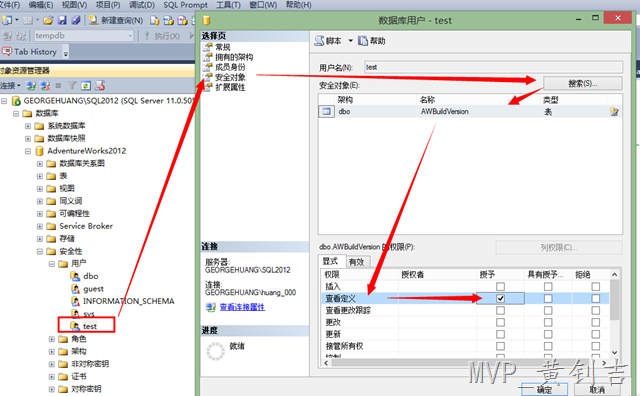Screen dimensions: 640x396
Task: Click the Open File folder icon
Action: (48, 20)
